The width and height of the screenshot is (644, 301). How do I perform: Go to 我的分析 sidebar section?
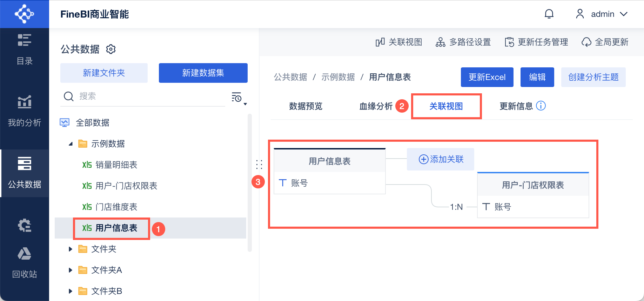[25, 111]
